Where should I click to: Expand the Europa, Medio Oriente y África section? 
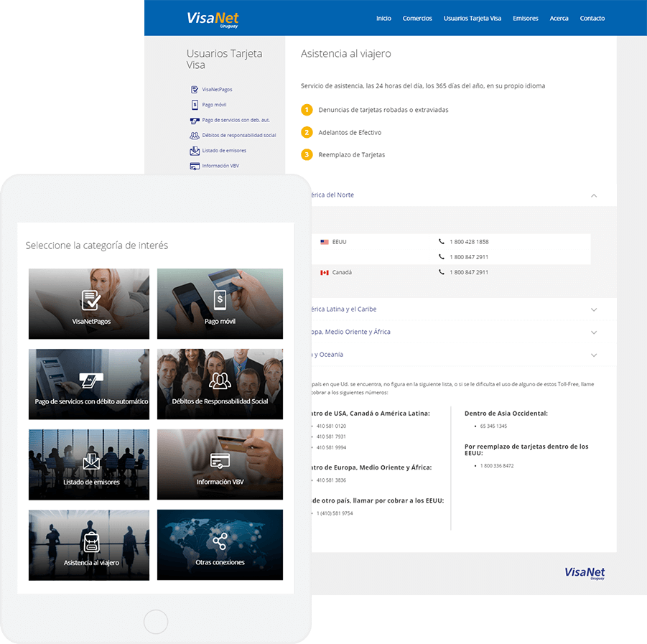pyautogui.click(x=594, y=332)
